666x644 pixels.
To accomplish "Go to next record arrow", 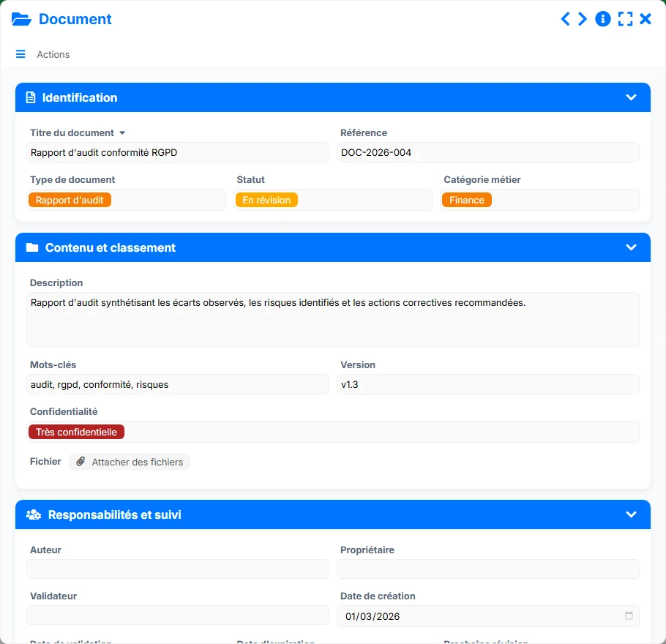I will (x=583, y=19).
